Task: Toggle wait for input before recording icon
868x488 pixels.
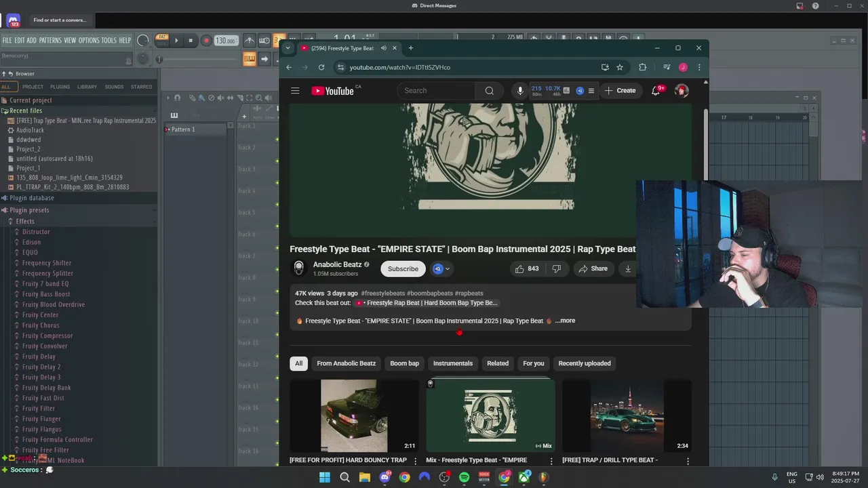Action: tap(264, 41)
